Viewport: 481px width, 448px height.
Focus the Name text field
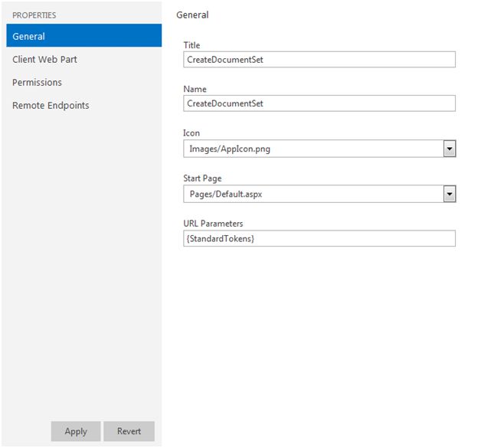[319, 103]
